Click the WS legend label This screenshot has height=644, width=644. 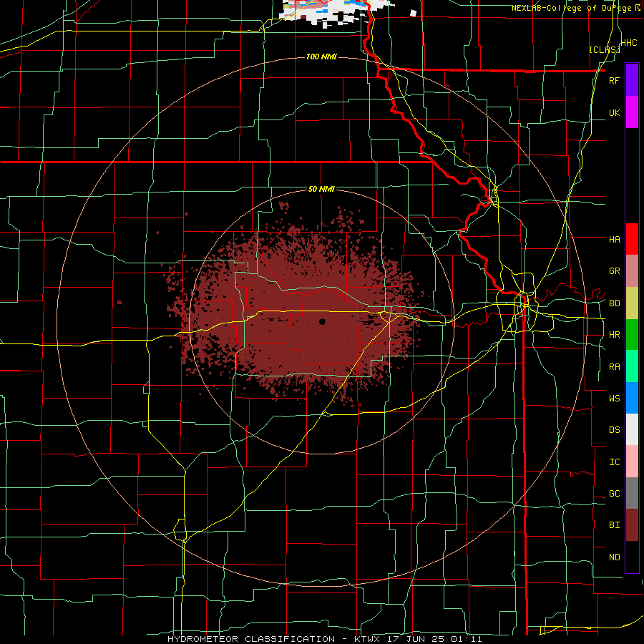(614, 398)
